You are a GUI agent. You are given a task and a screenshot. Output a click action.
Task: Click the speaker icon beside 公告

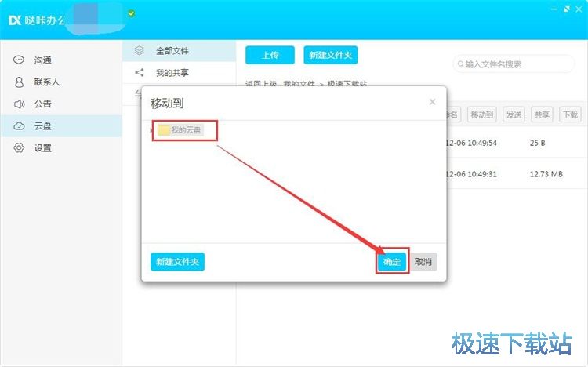(x=19, y=104)
